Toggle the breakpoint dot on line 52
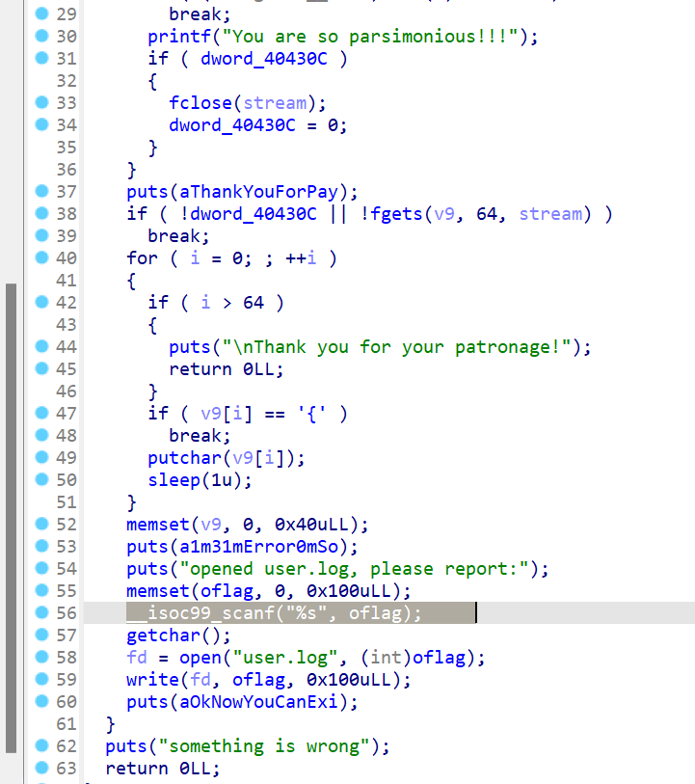The width and height of the screenshot is (695, 784). pos(40,525)
